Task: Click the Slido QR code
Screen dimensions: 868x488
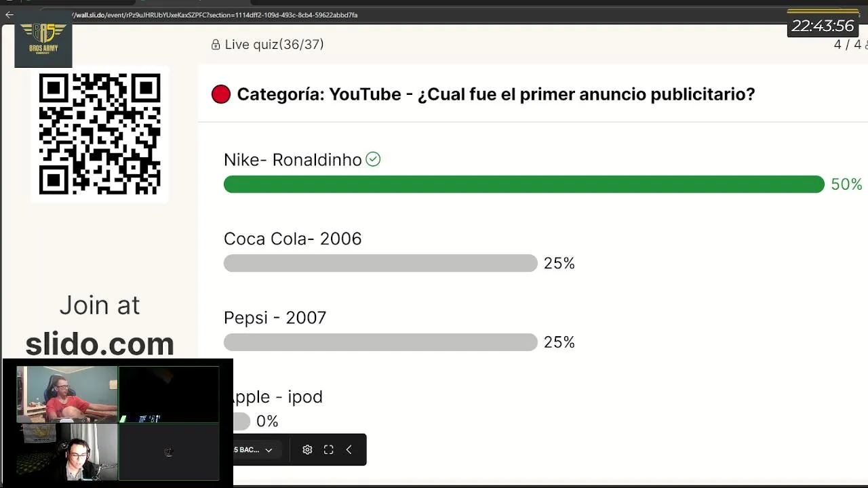Action: (x=100, y=134)
